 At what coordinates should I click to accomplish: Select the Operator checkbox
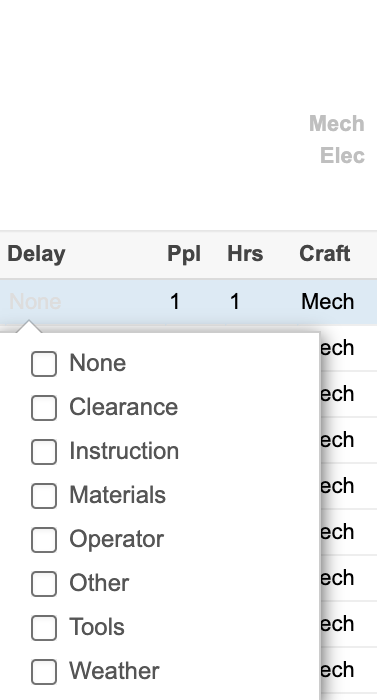click(x=44, y=540)
